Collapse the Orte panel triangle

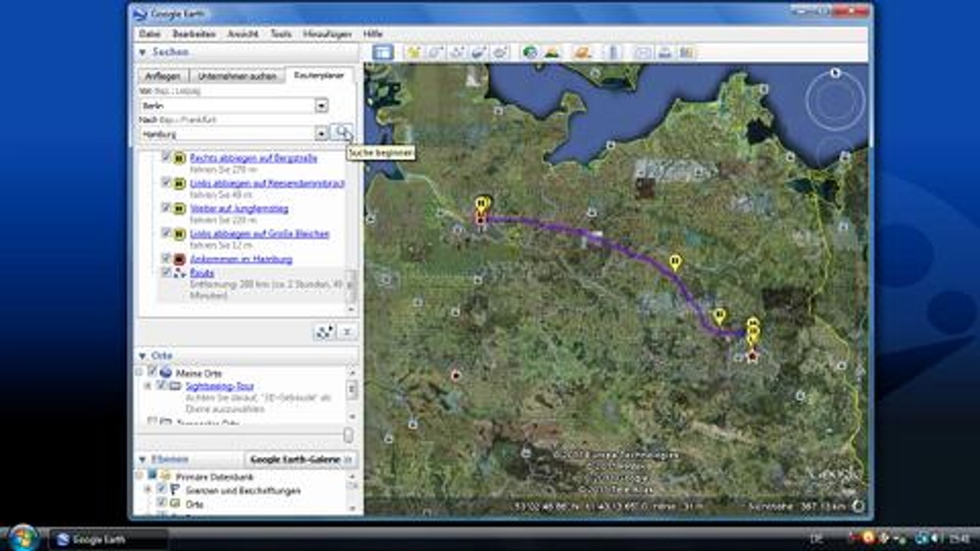(142, 356)
